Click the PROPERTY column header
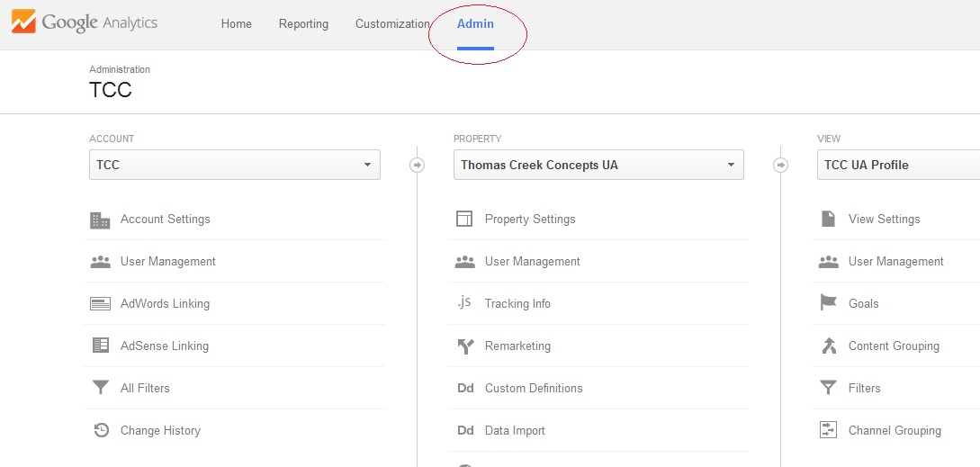This screenshot has height=467, width=980. (x=478, y=139)
